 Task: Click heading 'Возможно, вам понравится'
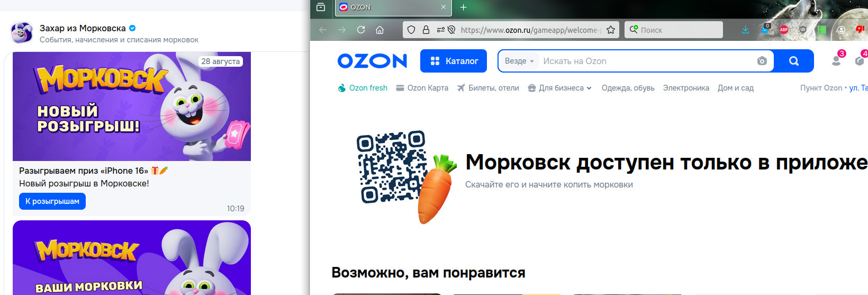428,273
